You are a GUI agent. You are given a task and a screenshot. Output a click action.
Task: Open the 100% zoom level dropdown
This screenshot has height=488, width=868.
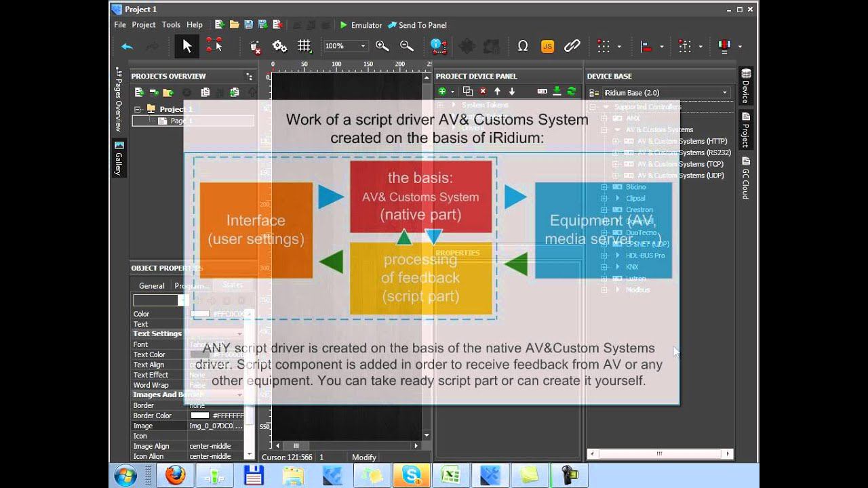point(345,46)
